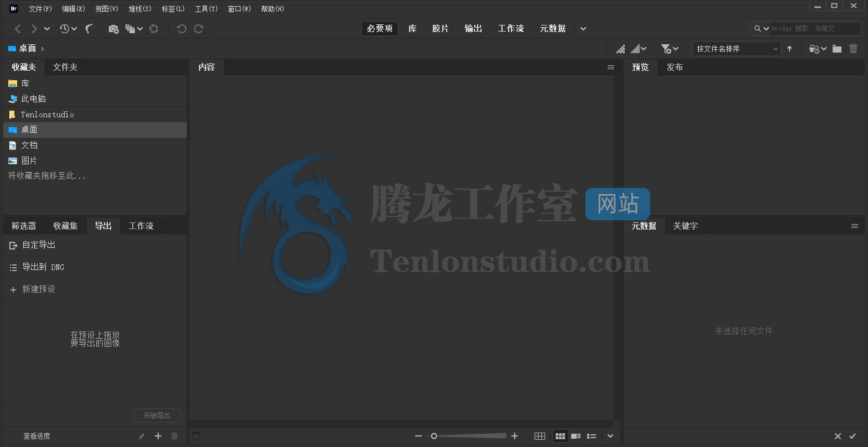This screenshot has width=868, height=447.
Task: Switch to thumbnails view mode
Action: click(x=560, y=436)
